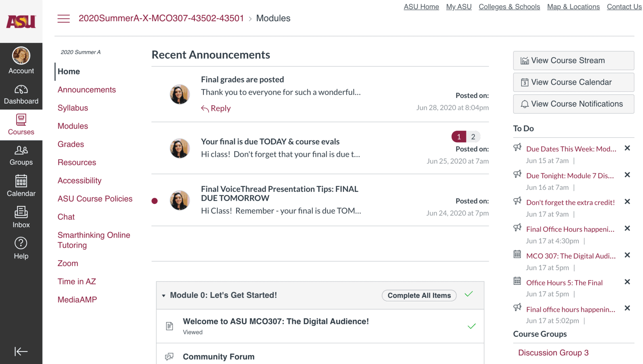Collapse the global navigation with the bottom-left arrow

pyautogui.click(x=21, y=351)
